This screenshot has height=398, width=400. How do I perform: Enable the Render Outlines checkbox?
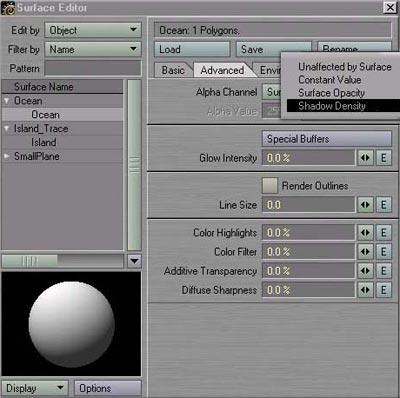tap(270, 185)
